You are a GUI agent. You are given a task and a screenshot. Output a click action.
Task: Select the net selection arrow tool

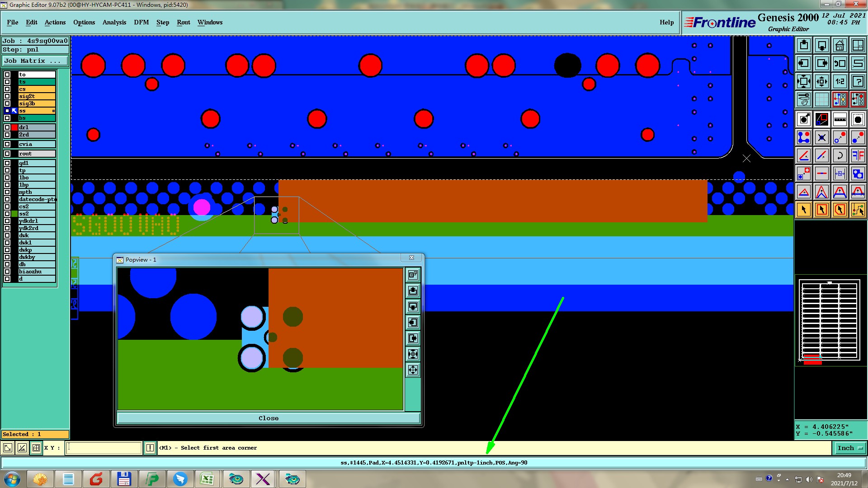click(858, 210)
